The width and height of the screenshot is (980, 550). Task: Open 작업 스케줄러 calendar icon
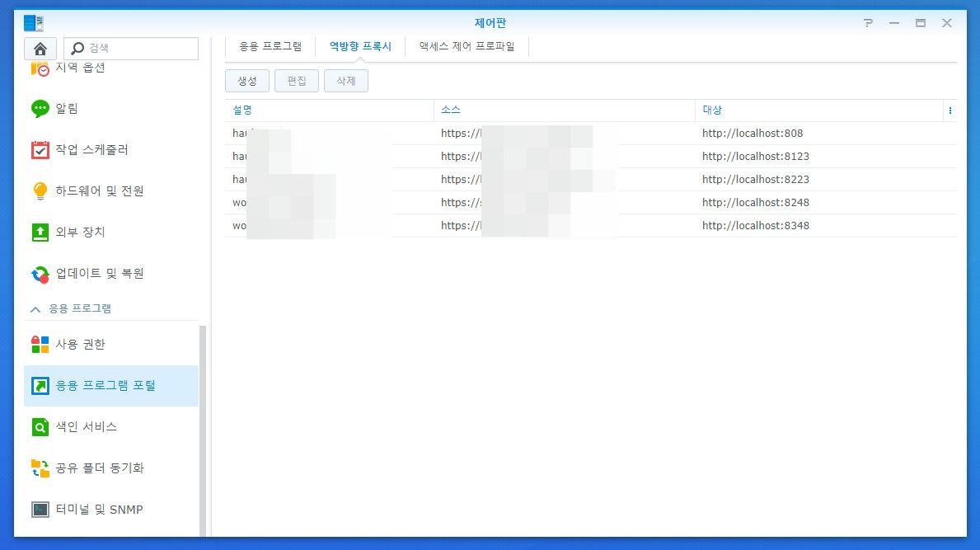point(40,150)
